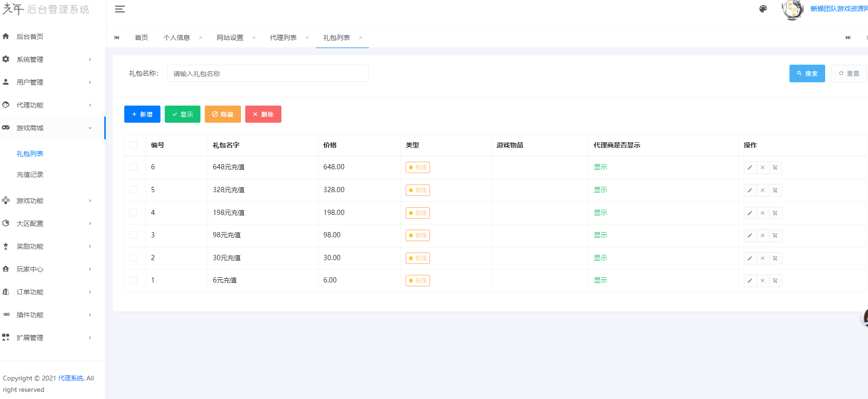Click the 搜索 search button
868x399 pixels.
(807, 74)
